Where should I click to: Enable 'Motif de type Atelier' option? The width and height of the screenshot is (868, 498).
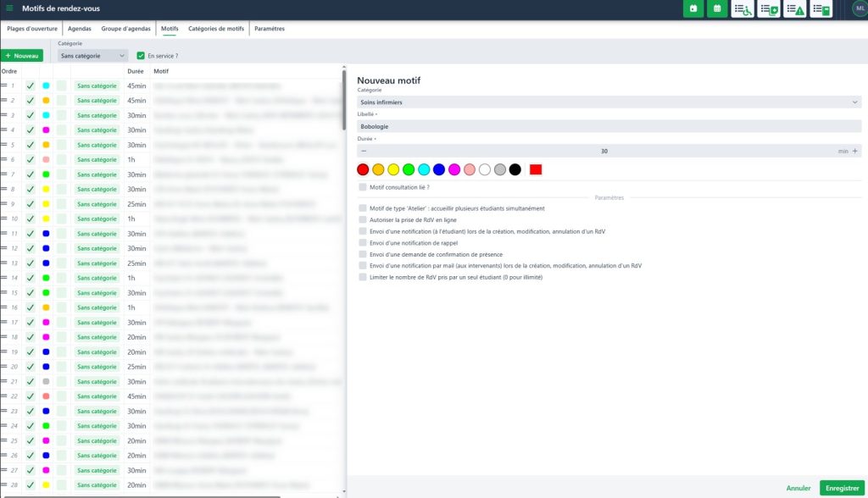363,208
